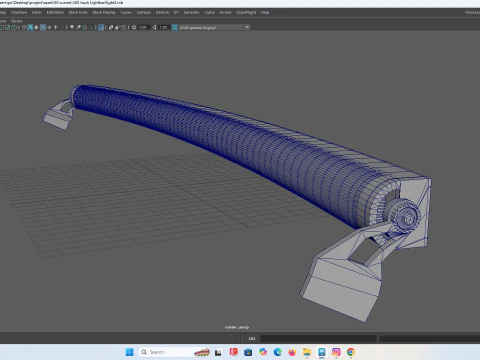Open the sRGB gamma view transform dropdown
Image resolution: width=480 pixels, height=360 pixels.
coord(214,27)
